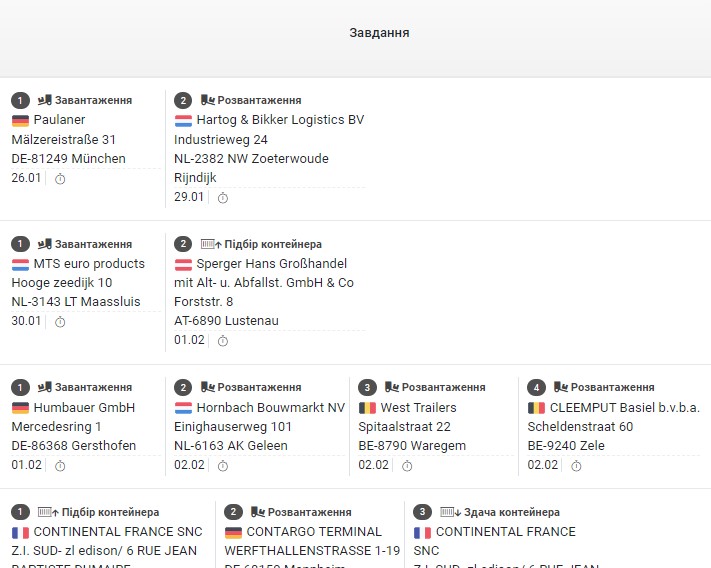Click company name Paulaner
Viewport: 711px width, 568px height.
pos(59,120)
